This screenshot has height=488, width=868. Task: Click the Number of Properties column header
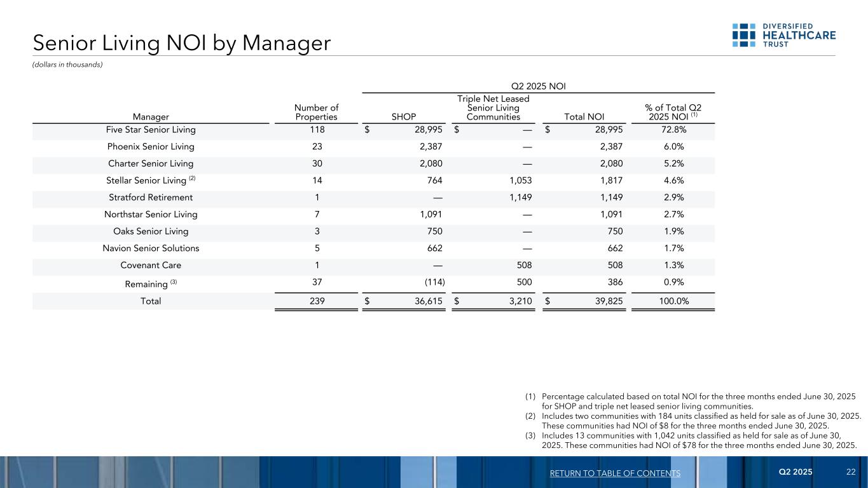point(316,112)
